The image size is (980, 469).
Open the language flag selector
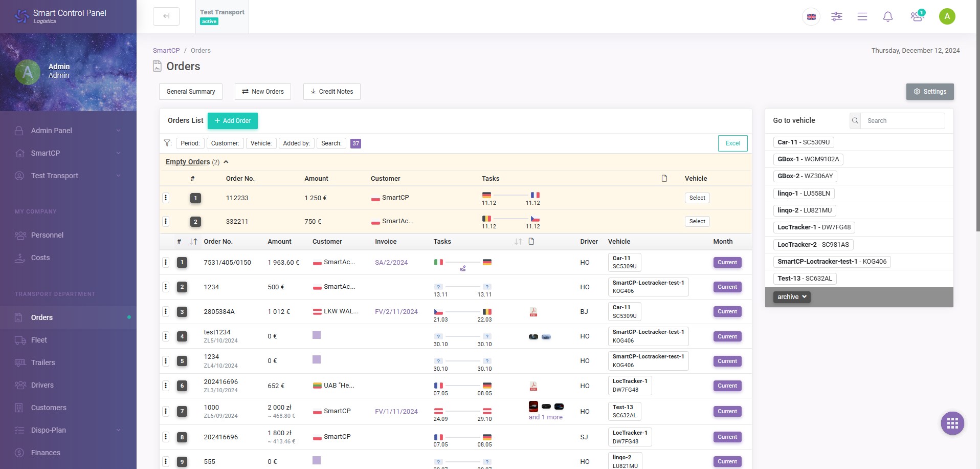pos(811,17)
